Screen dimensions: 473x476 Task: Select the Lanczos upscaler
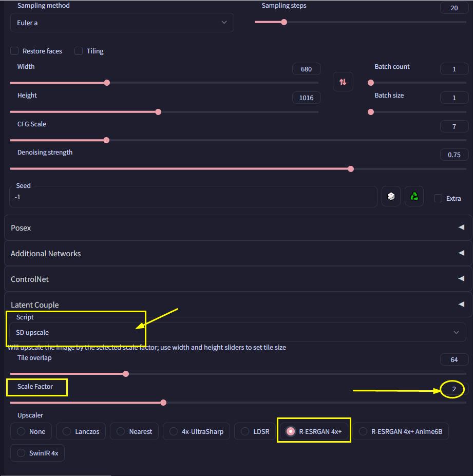coord(81,431)
